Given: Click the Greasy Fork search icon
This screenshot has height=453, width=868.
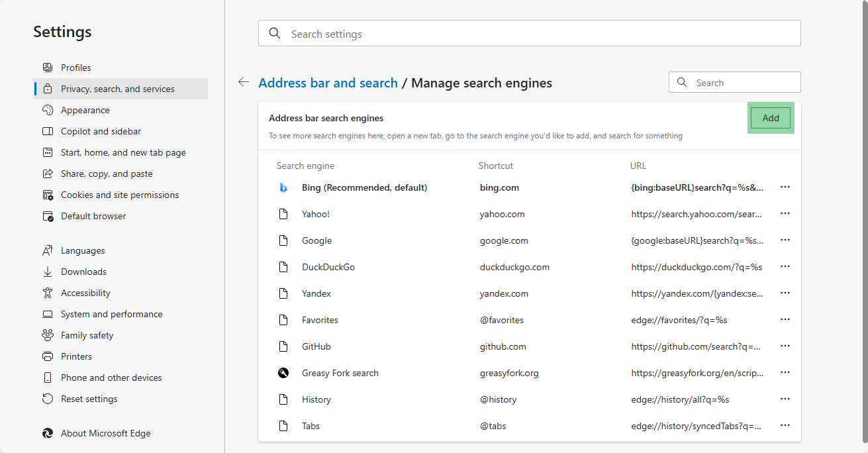Looking at the screenshot, I should click(283, 373).
